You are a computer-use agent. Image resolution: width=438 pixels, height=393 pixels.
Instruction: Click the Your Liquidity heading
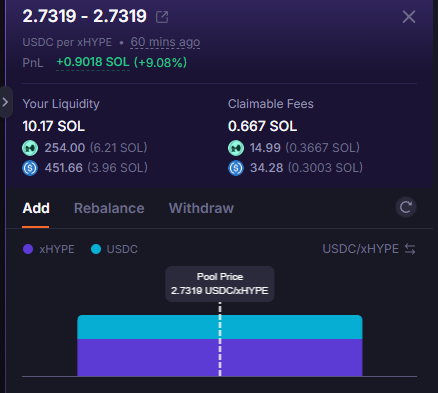click(x=61, y=104)
